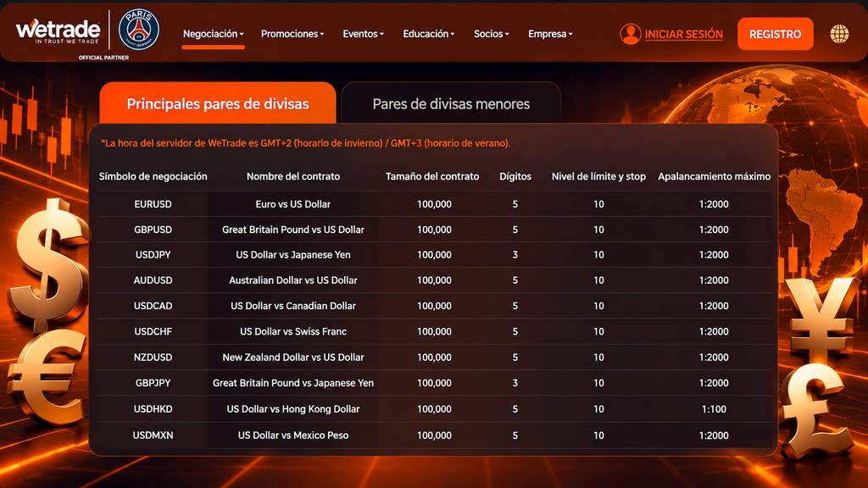868x488 pixels.
Task: Click the Paris Saint-Germain crest
Action: [139, 30]
